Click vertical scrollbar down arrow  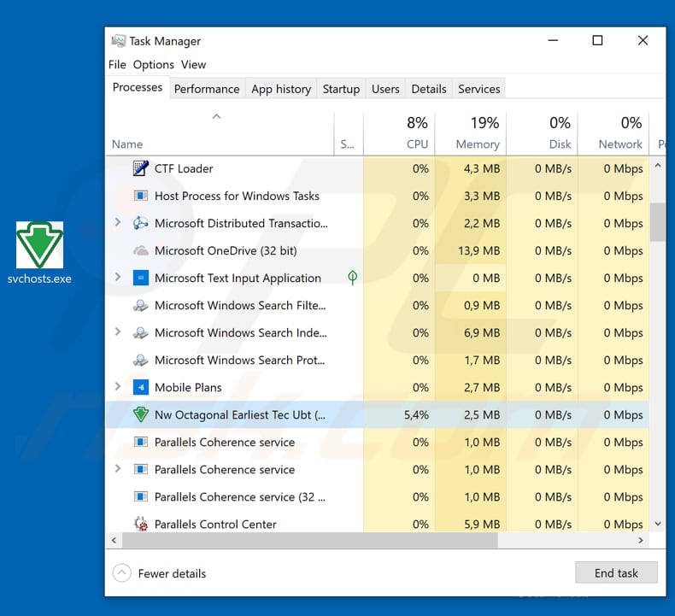[657, 524]
